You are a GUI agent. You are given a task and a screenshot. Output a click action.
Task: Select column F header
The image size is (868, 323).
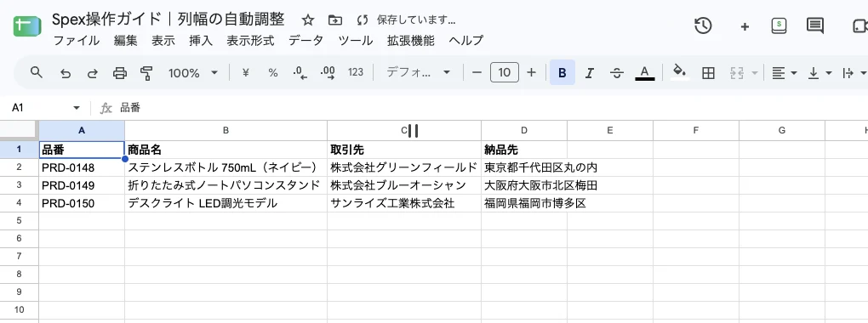pyautogui.click(x=696, y=131)
